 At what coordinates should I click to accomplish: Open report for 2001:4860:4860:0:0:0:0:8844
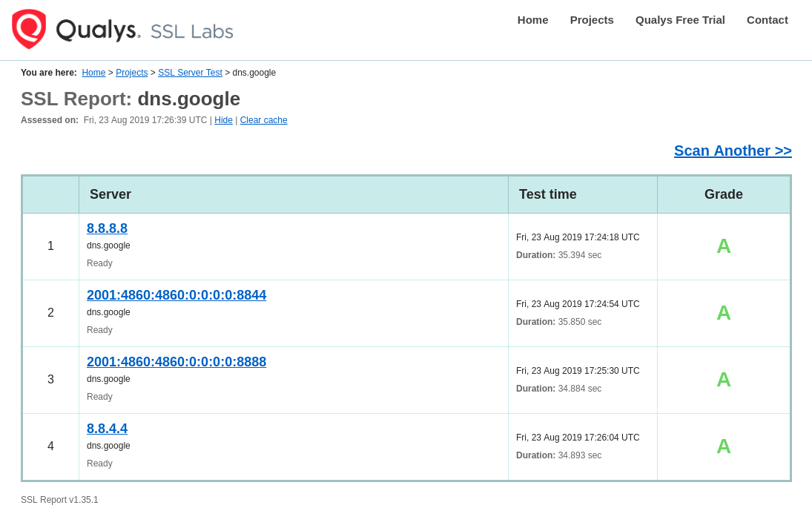click(x=176, y=295)
